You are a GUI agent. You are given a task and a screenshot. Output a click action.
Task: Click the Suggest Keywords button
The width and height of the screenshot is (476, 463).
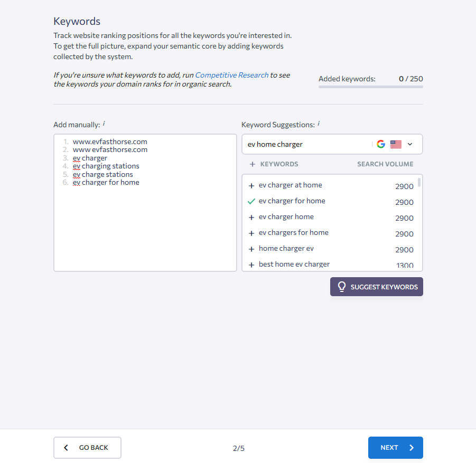pos(377,287)
